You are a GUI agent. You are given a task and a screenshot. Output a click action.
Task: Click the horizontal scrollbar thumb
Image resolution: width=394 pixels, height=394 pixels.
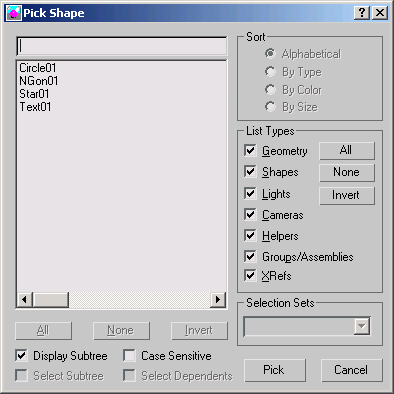[51, 299]
